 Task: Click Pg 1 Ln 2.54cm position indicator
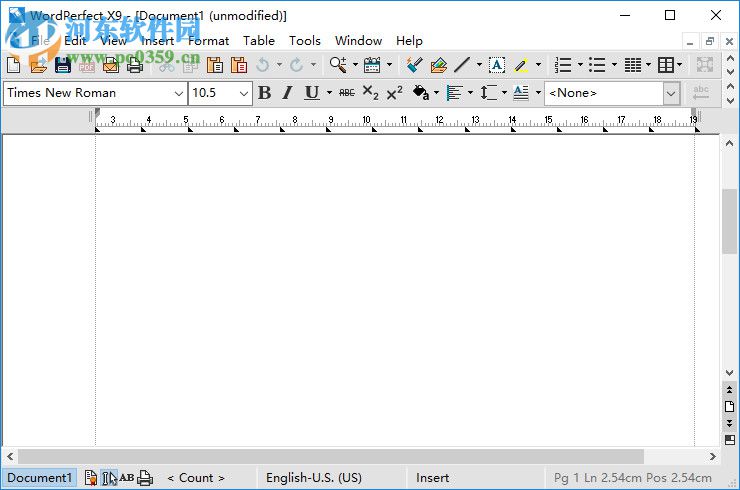633,478
